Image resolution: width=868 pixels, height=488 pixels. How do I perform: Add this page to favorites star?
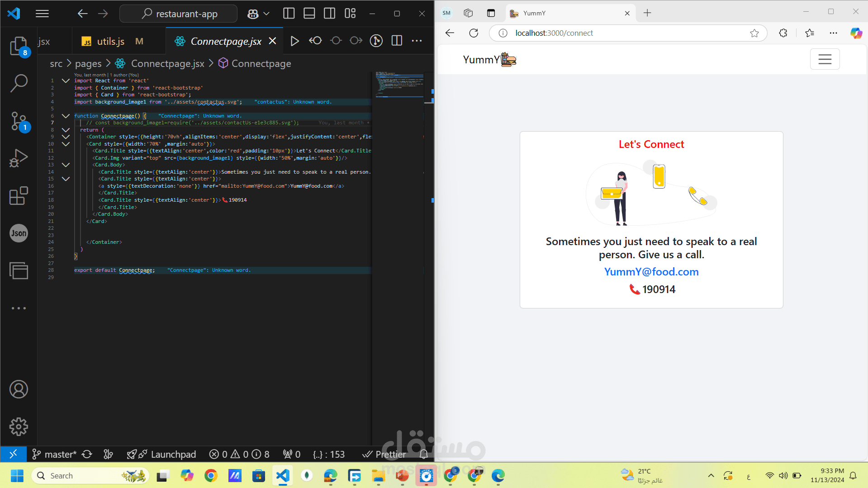pyautogui.click(x=754, y=33)
